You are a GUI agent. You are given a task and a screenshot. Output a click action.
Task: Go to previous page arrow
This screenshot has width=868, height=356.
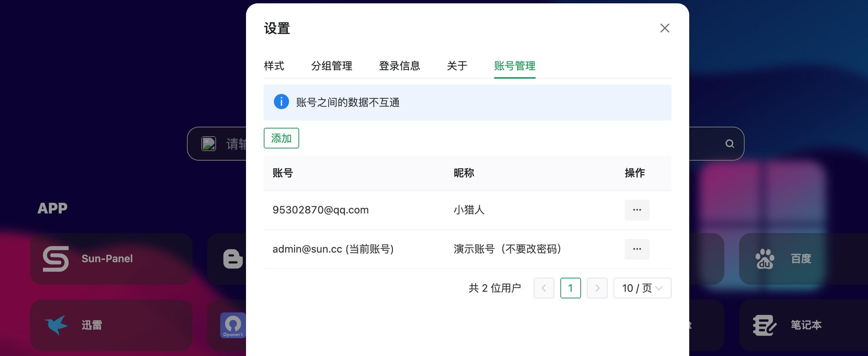point(544,288)
